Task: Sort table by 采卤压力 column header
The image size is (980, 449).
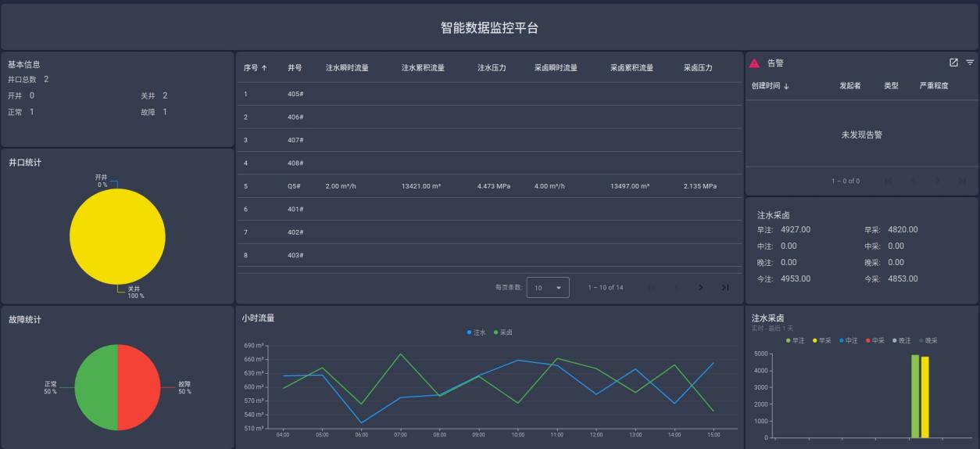Action: tap(698, 68)
